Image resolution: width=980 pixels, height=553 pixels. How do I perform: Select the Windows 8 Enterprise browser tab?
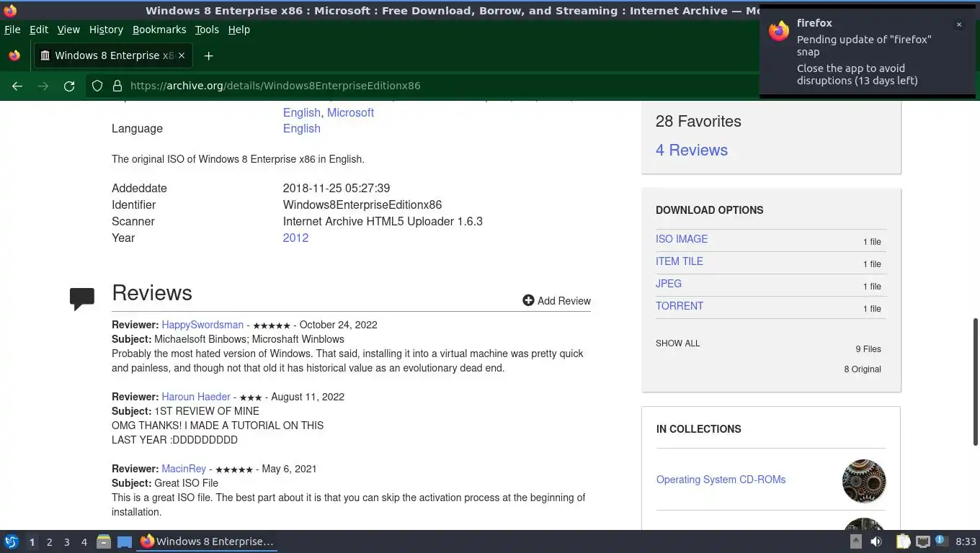[x=114, y=55]
